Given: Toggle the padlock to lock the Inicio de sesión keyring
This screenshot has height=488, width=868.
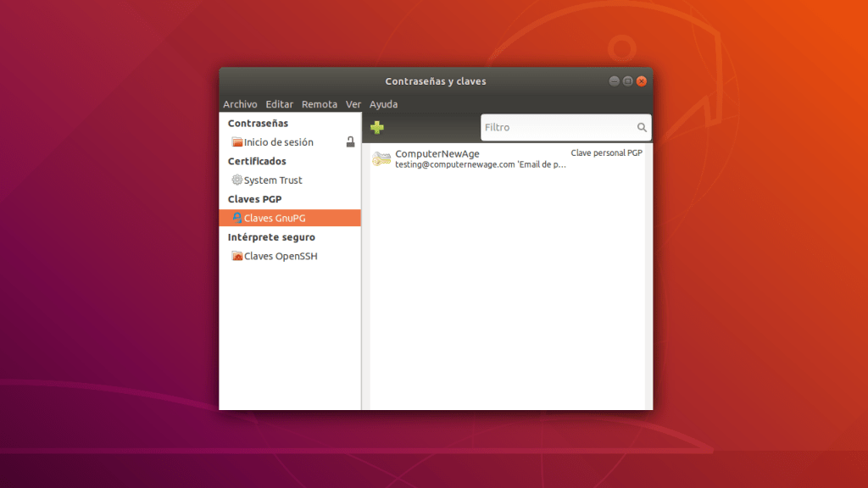Looking at the screenshot, I should (349, 141).
